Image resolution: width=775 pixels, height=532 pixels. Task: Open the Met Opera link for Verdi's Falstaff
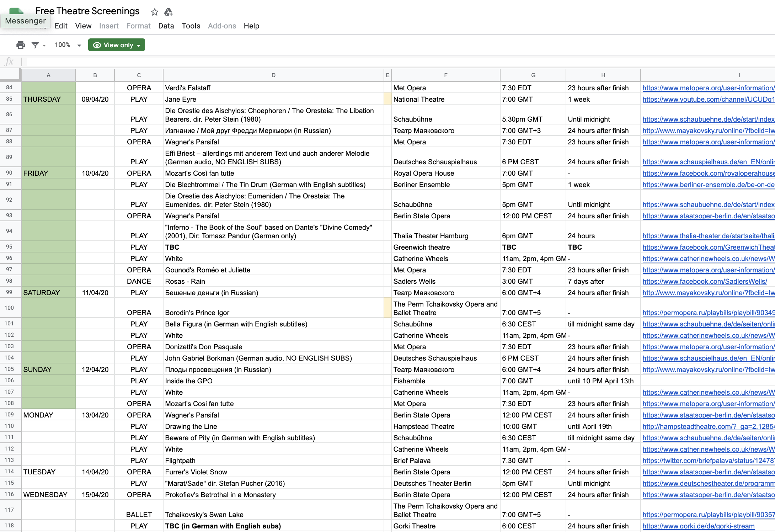tap(709, 88)
